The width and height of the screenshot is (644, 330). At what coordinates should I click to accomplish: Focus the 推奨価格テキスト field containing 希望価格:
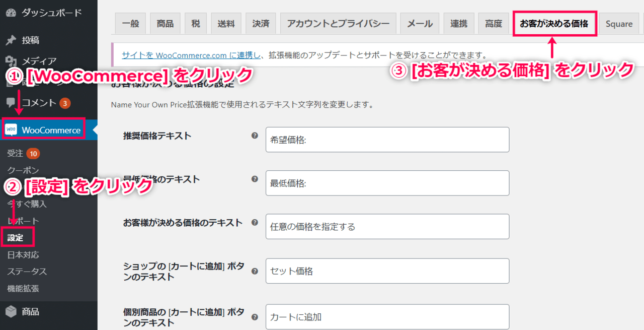pos(387,140)
